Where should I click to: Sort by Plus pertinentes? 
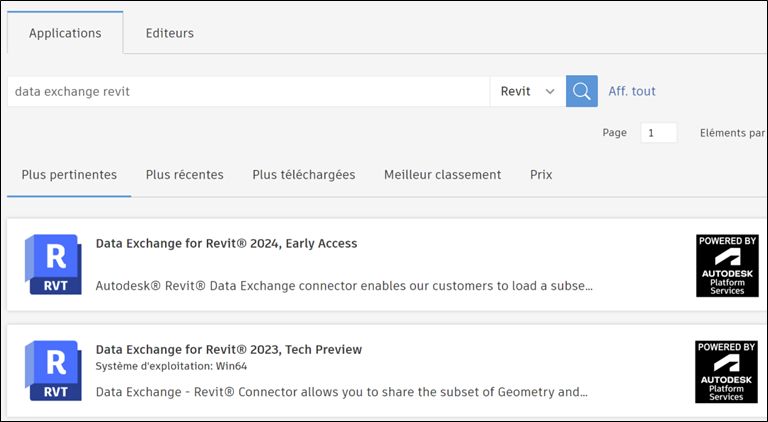pos(69,175)
